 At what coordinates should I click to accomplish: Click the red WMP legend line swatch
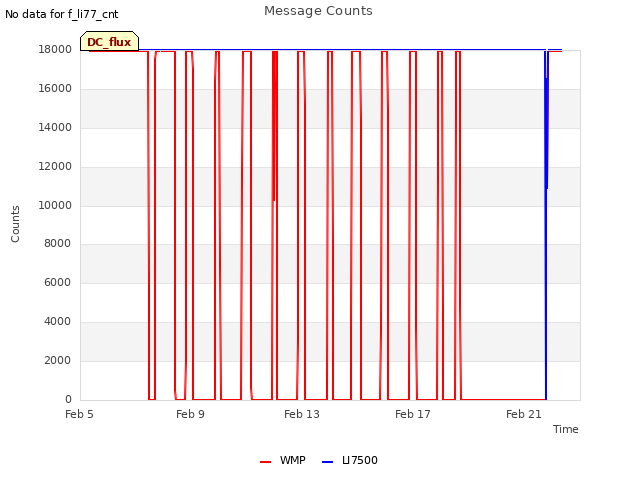(x=265, y=462)
